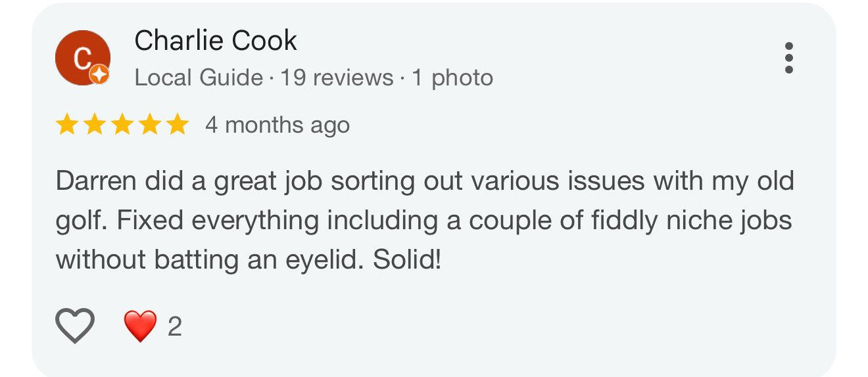Like the review with the outline heart
Screen dimensions: 868x377
tap(75, 326)
